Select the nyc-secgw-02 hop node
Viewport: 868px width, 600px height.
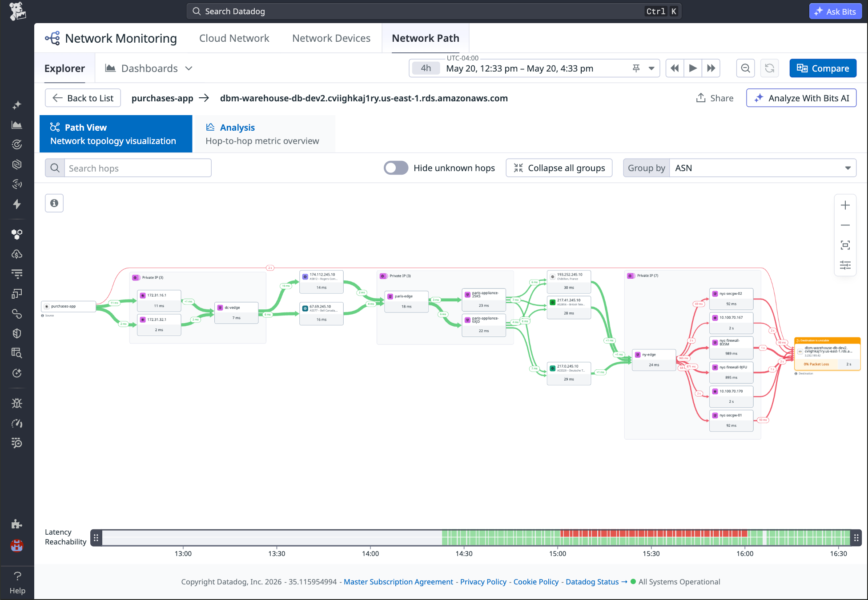pos(731,299)
